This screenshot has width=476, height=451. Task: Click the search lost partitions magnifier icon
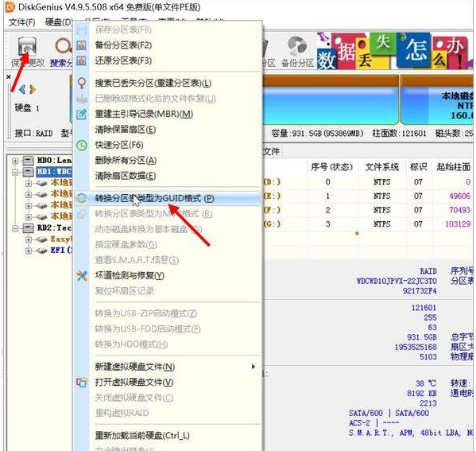coord(81,83)
